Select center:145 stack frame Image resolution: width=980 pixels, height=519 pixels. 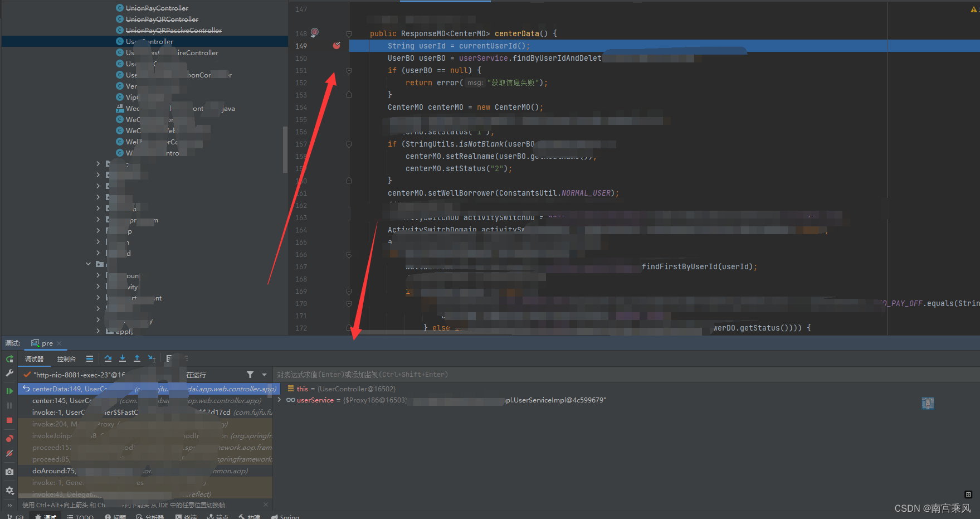coord(145,401)
